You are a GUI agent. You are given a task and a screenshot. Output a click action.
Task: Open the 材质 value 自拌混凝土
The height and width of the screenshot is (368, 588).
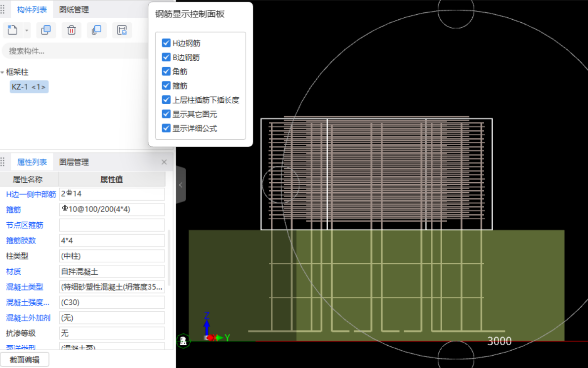coord(112,271)
